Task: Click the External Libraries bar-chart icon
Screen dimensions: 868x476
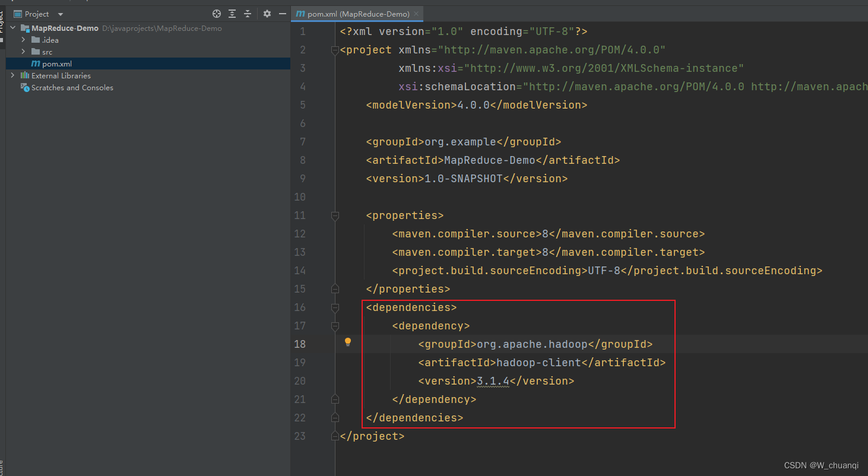Action: click(x=25, y=75)
